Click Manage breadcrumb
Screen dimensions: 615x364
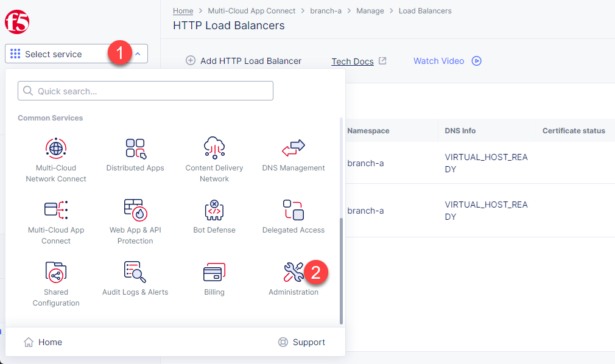click(x=370, y=11)
